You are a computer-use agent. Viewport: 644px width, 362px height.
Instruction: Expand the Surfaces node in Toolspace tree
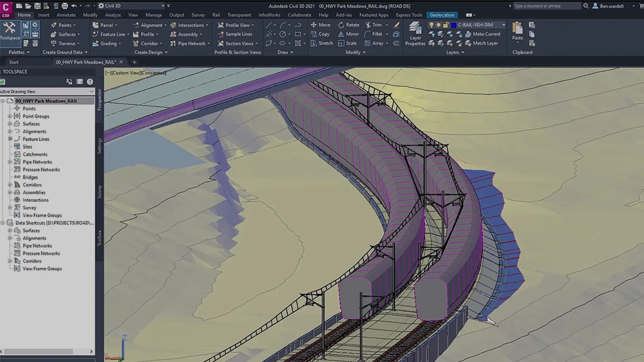(x=10, y=124)
